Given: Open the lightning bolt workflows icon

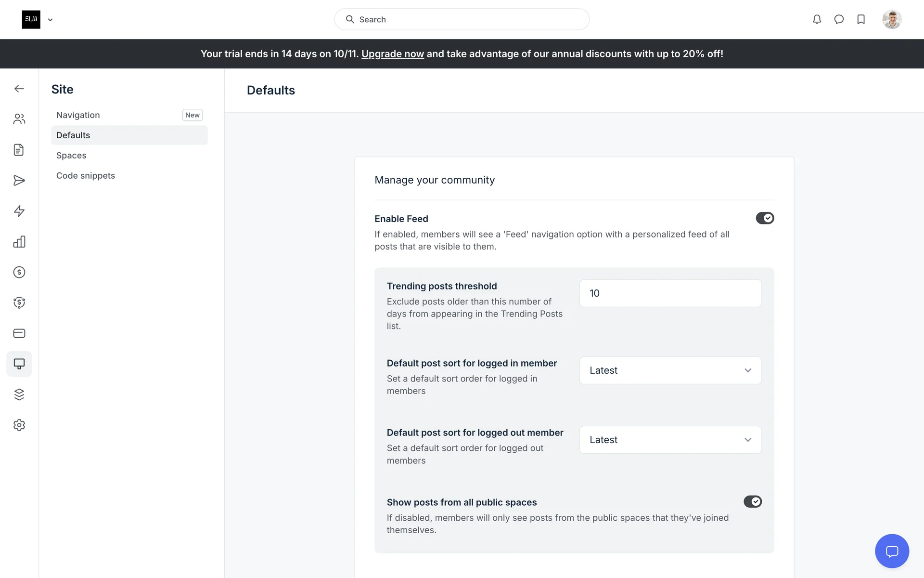Looking at the screenshot, I should tap(19, 211).
